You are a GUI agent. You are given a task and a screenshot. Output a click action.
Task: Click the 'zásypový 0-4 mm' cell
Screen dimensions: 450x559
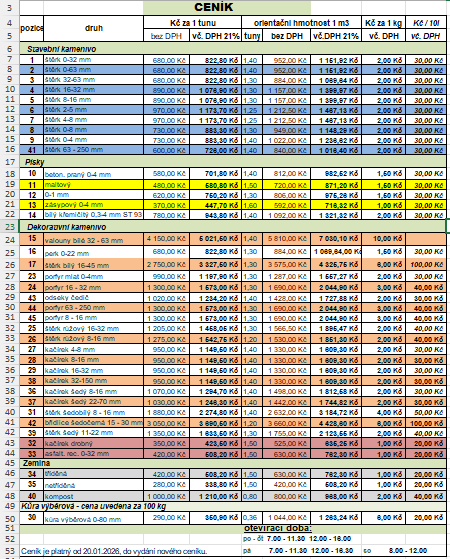93,205
